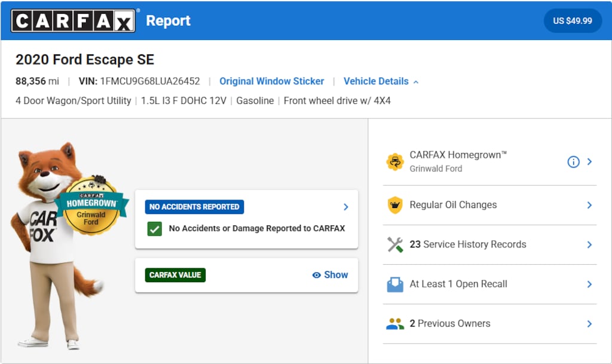The width and height of the screenshot is (612, 364).
Task: Click the 4 Door Wagon/Sport Utility text
Action: (74, 100)
